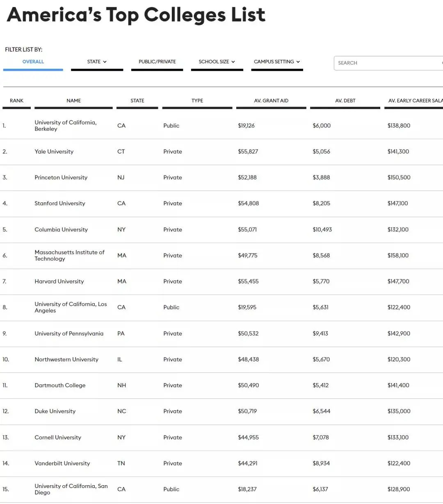The width and height of the screenshot is (443, 504).
Task: Click Cornell's $133,100 salary value
Action: click(398, 438)
